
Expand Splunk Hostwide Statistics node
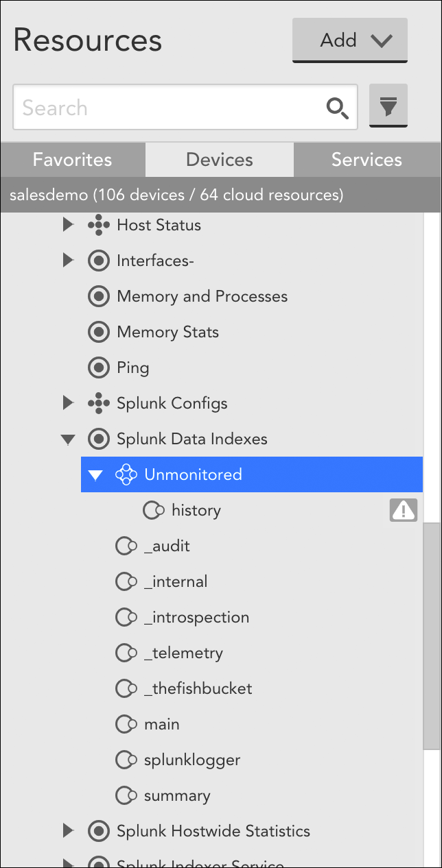[68, 830]
